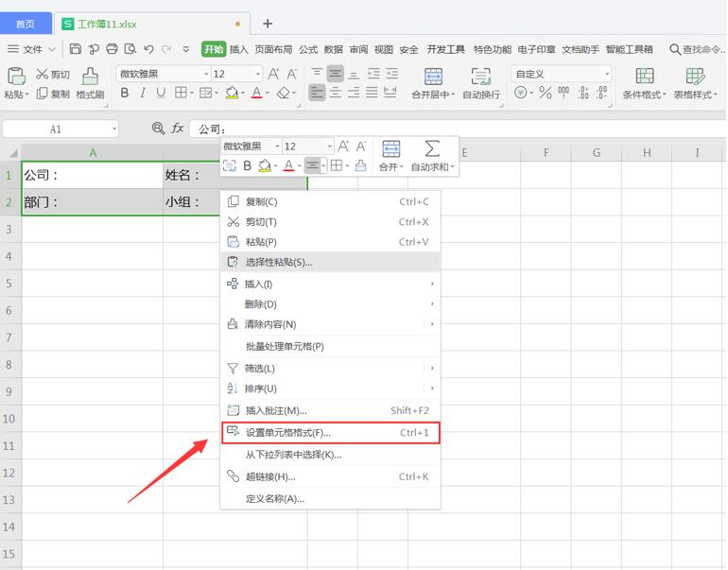Viewport: 728px width, 570px height.
Task: Choose 设置单元格格式(F) from context menu
Action: tap(331, 433)
